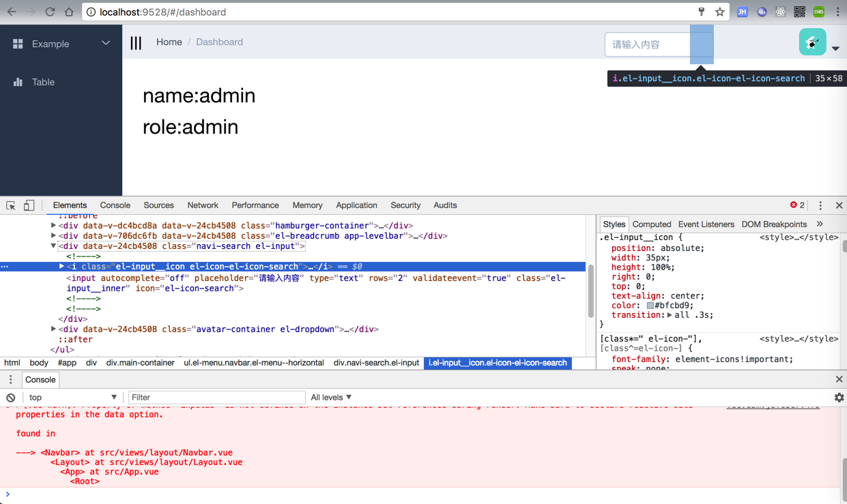Select the input el-input__inner element line
Image resolution: width=847 pixels, height=504 pixels.
click(316, 283)
